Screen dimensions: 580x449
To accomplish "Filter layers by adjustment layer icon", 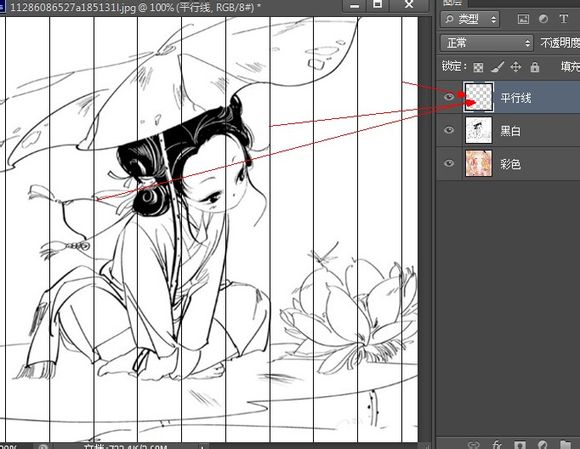I will pos(543,19).
